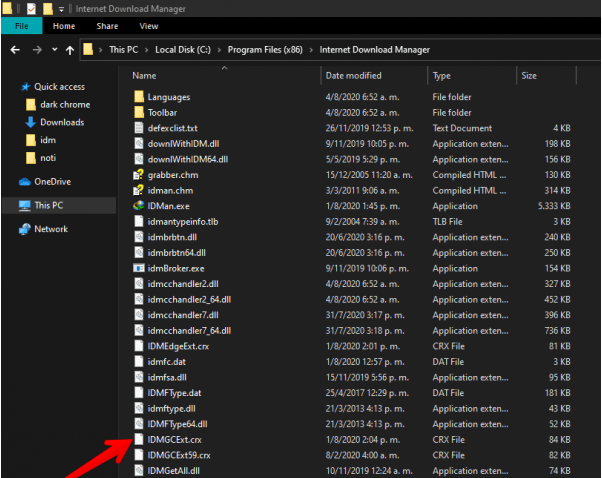The image size is (602, 478).
Task: Open the recent locations dropdown arrow
Action: coord(55,50)
